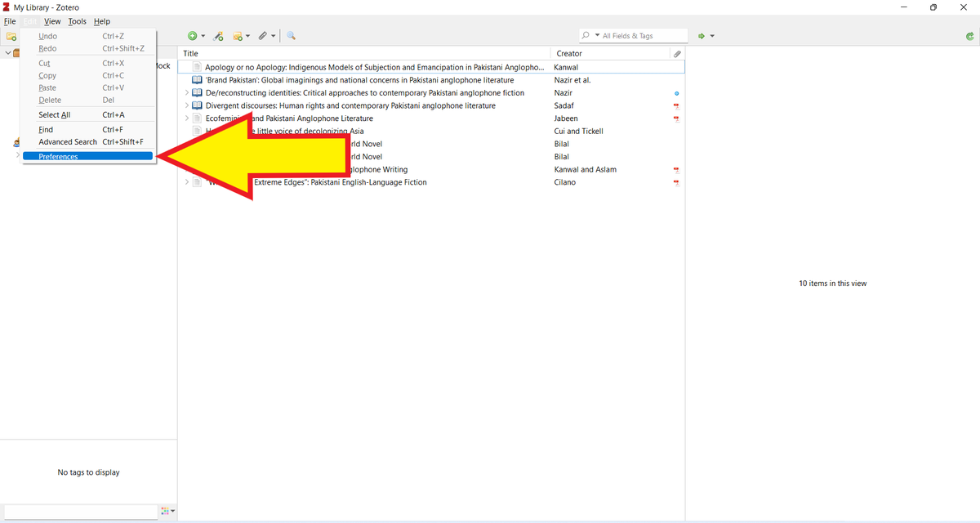Open the Locate arrow icon near the search bar

coord(703,36)
